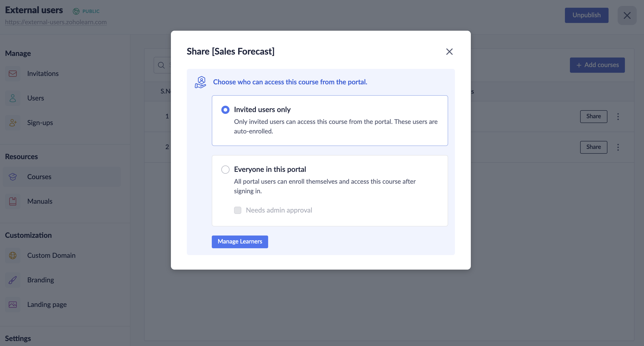This screenshot has width=644, height=346.
Task: Click the Manuals book icon
Action: [x=13, y=201]
